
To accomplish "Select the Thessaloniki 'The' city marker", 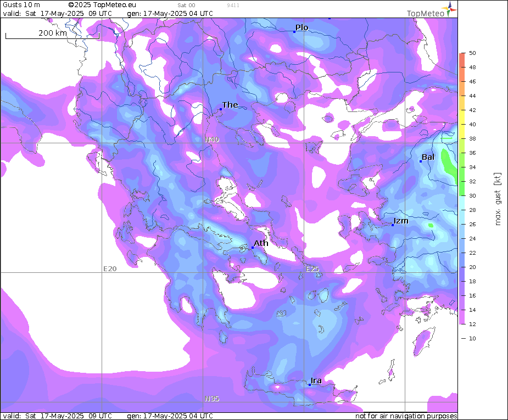I will tap(221, 109).
